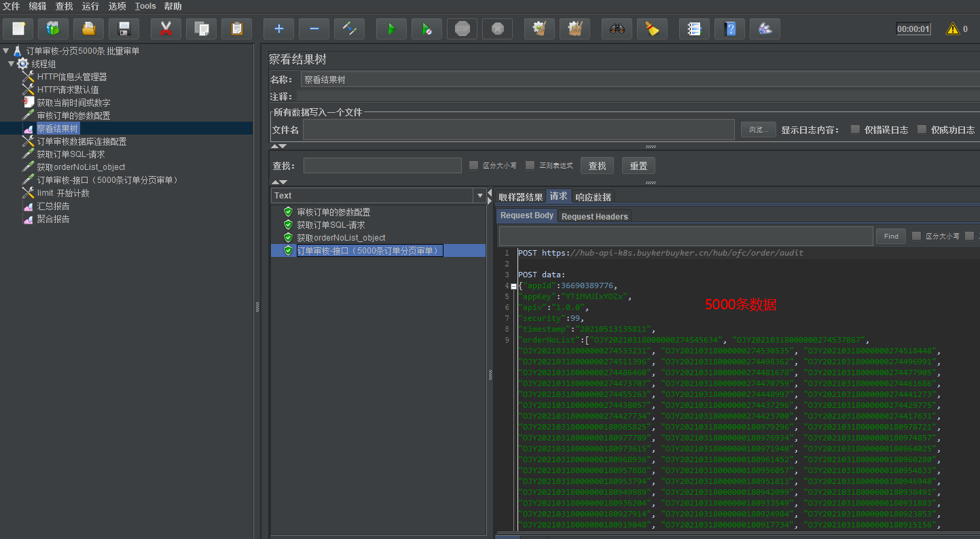Collapse the 线程组 tree node
This screenshot has height=539, width=980.
[x=12, y=64]
